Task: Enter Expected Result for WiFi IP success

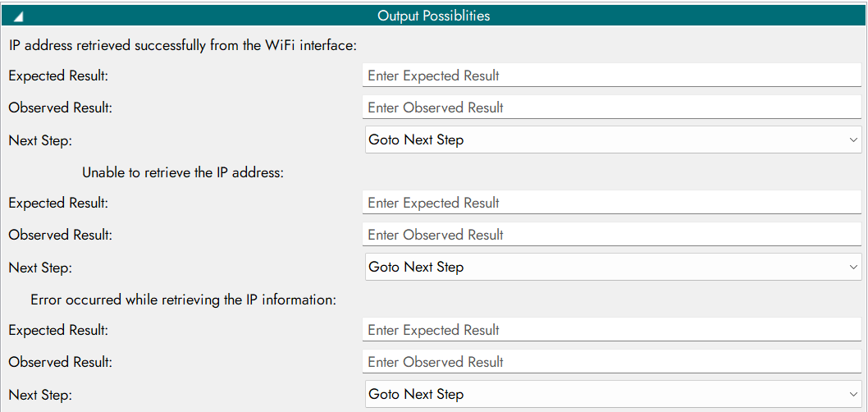Action: tap(611, 76)
